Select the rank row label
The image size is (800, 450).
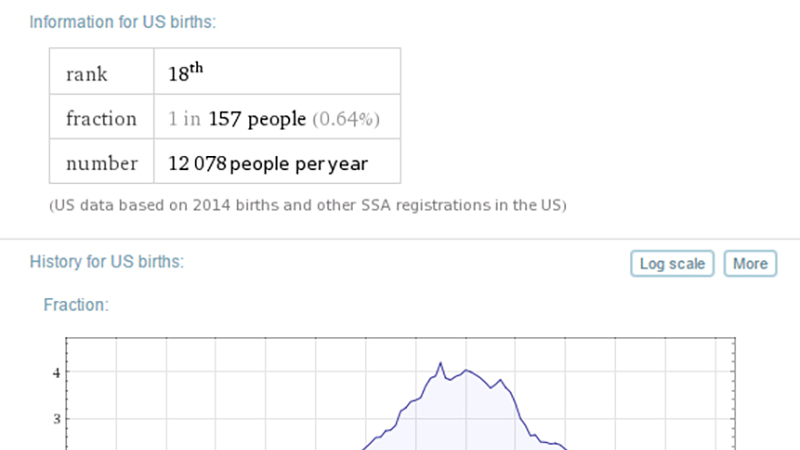(87, 74)
